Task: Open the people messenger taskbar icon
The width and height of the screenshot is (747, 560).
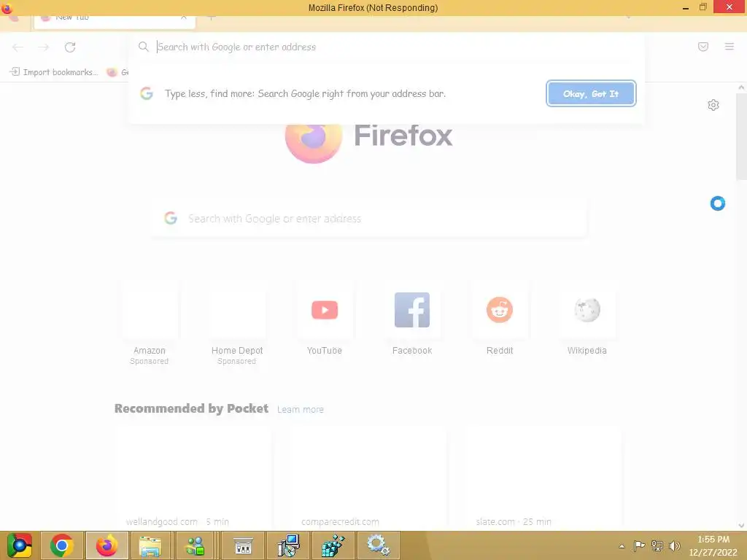Action: click(196, 545)
